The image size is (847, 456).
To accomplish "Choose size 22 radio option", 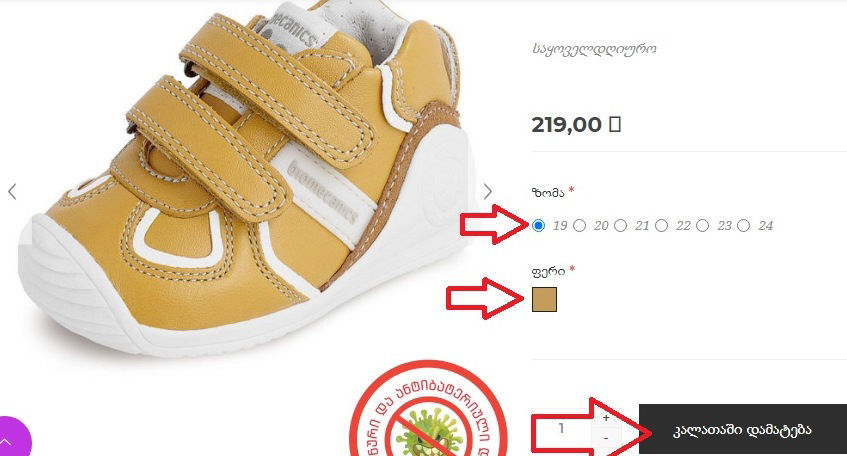I will (x=661, y=225).
